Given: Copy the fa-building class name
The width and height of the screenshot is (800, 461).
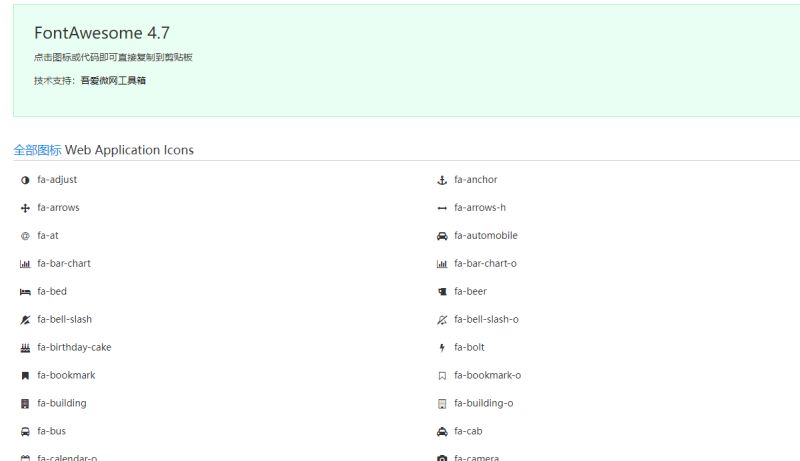Looking at the screenshot, I should coord(62,403).
